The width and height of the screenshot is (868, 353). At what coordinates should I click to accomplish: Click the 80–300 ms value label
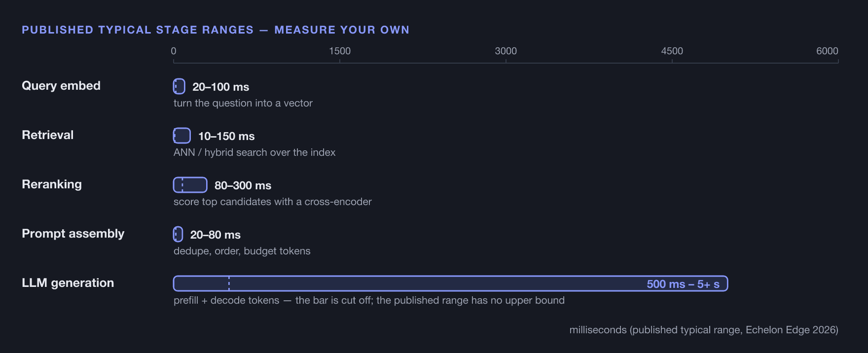coord(242,185)
